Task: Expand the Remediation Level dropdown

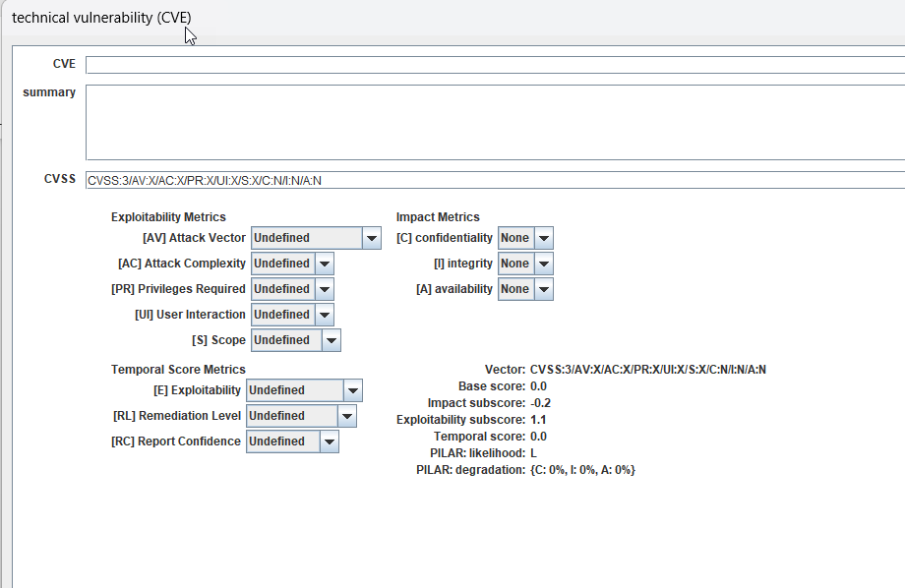Action: coord(301,416)
